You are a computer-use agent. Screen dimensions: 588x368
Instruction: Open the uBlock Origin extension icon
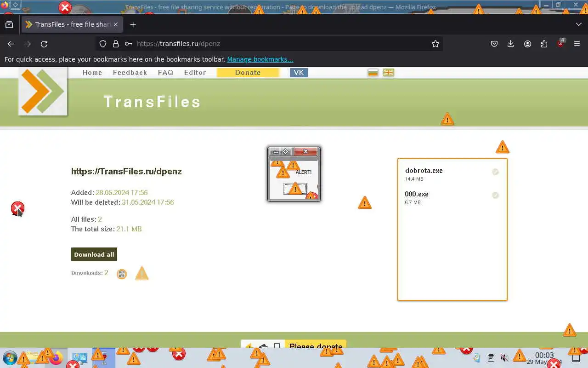[560, 44]
